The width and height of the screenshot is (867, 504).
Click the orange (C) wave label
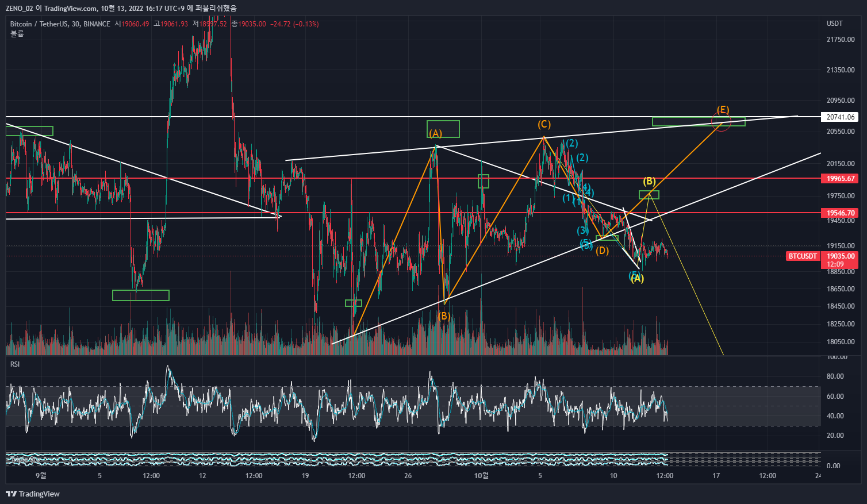(x=544, y=125)
